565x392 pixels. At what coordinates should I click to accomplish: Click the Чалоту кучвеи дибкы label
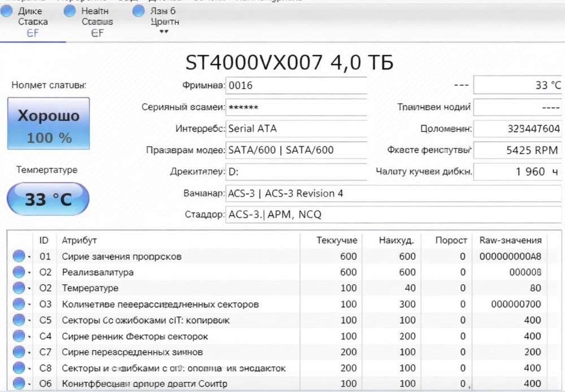click(x=424, y=172)
